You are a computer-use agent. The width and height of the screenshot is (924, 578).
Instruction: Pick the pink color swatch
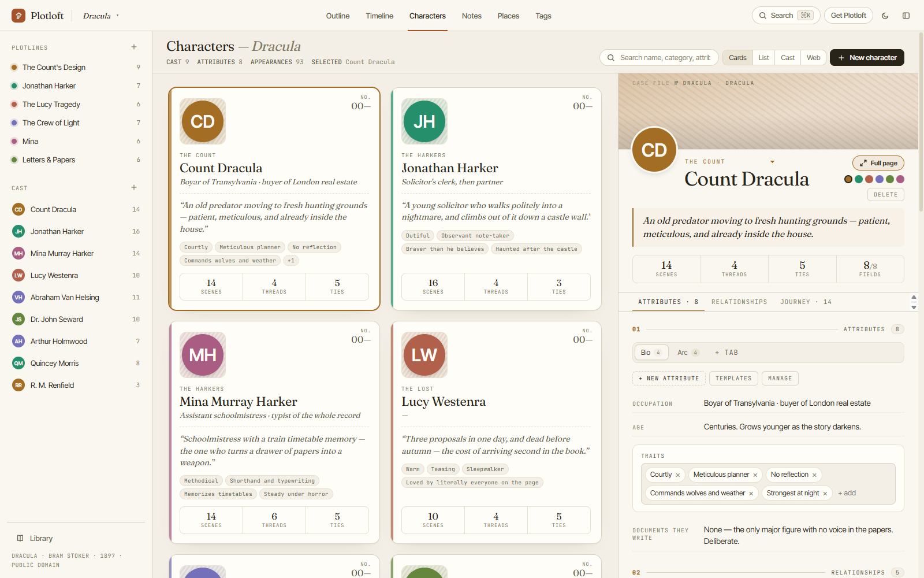click(x=900, y=179)
